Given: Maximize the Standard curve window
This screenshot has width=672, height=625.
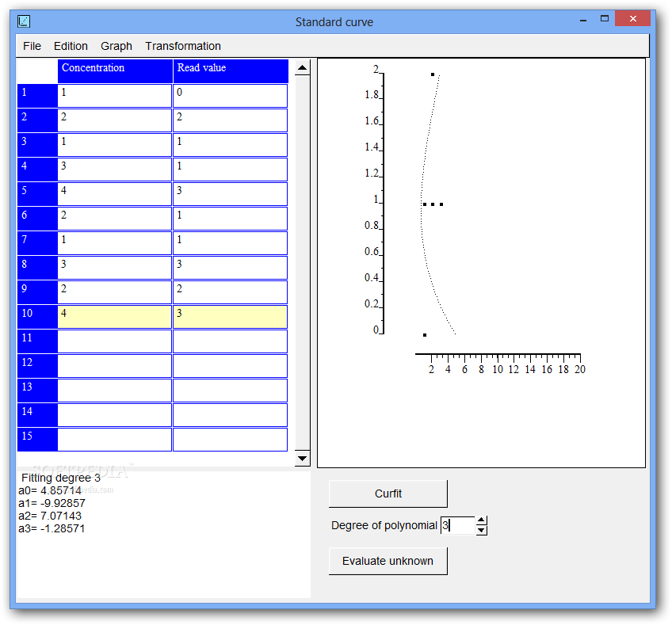Looking at the screenshot, I should [605, 19].
